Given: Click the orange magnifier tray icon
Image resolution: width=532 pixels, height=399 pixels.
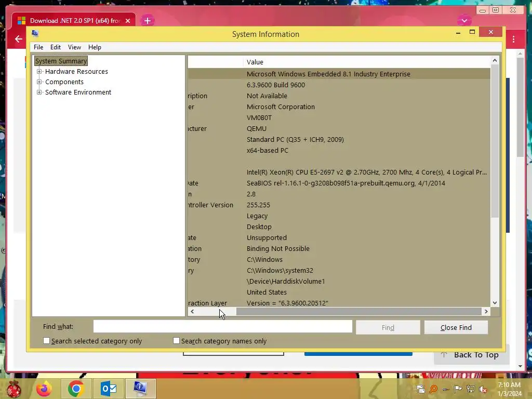Looking at the screenshot, I should pos(433,389).
